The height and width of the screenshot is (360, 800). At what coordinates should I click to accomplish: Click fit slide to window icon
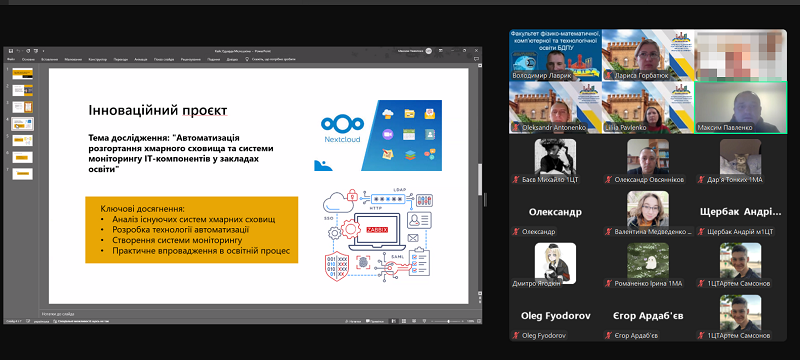coord(479,321)
